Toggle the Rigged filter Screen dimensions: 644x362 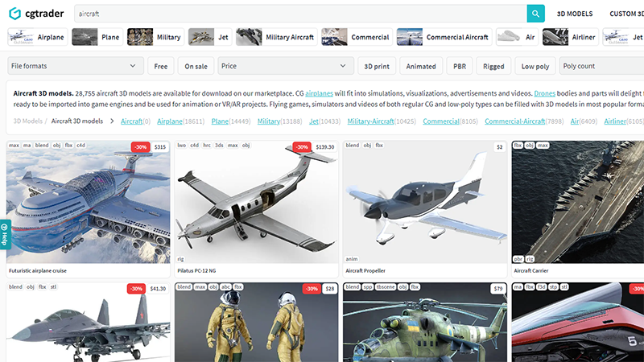493,66
